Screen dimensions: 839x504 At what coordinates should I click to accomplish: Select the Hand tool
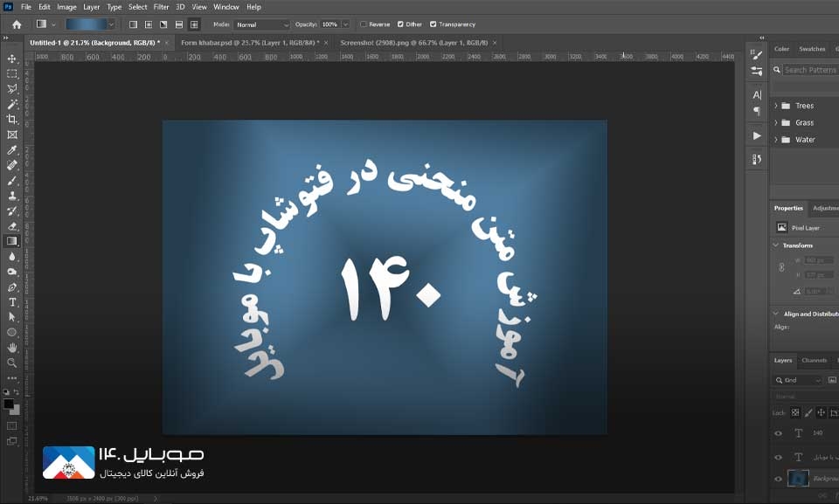click(x=11, y=348)
